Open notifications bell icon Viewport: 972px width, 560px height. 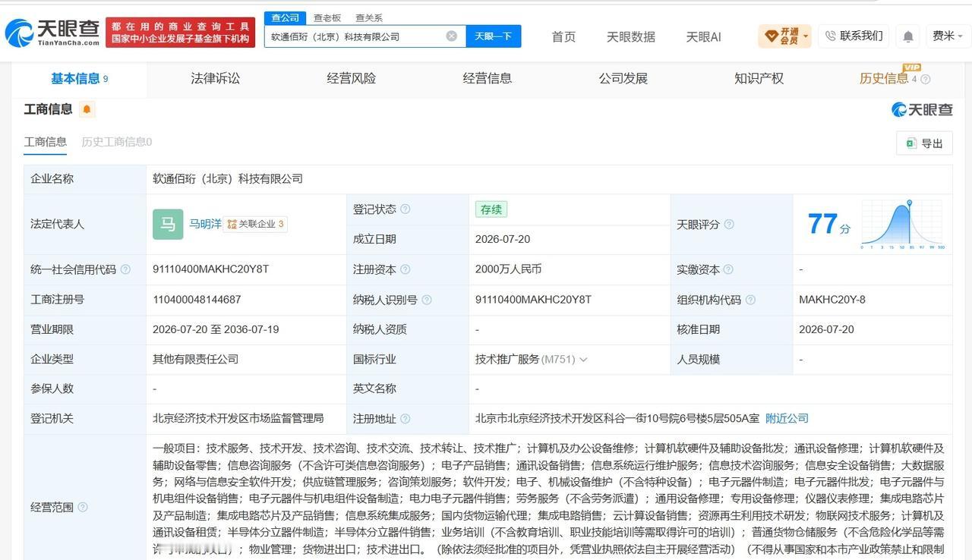[x=907, y=36]
